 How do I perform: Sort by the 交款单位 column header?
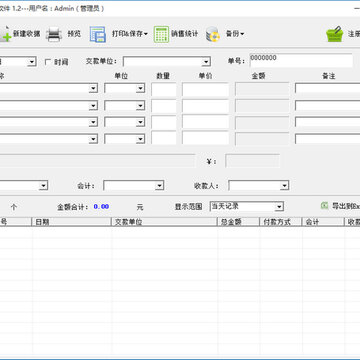click(x=164, y=222)
